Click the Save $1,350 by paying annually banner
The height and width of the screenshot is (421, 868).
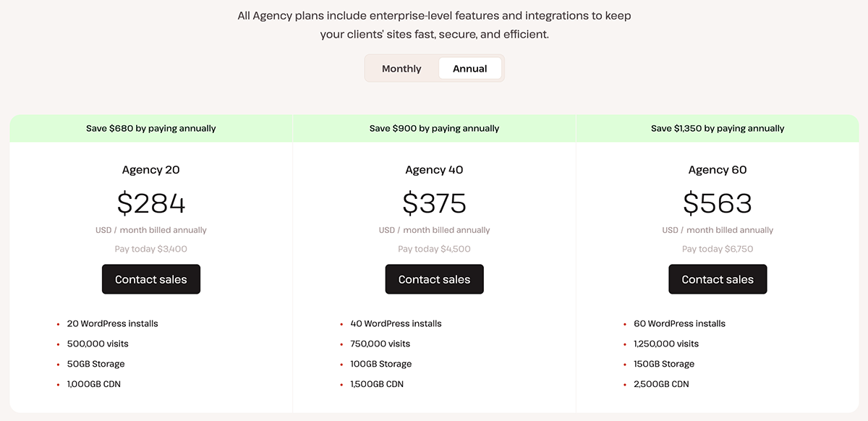718,128
